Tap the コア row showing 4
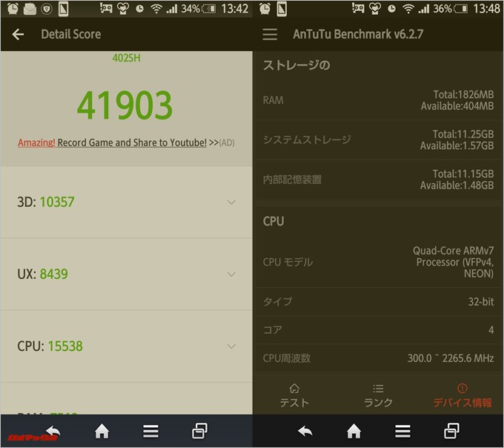Image resolution: width=504 pixels, height=448 pixels. [x=378, y=330]
